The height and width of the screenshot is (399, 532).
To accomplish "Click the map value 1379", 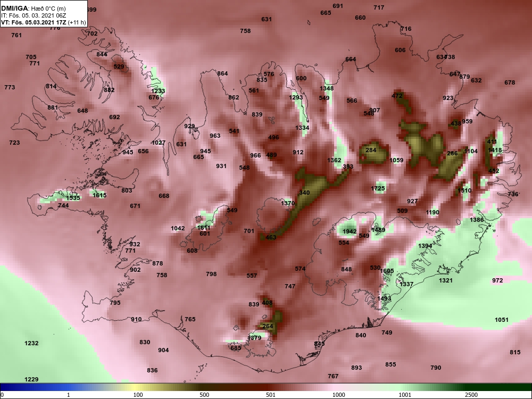I will click(x=254, y=338).
